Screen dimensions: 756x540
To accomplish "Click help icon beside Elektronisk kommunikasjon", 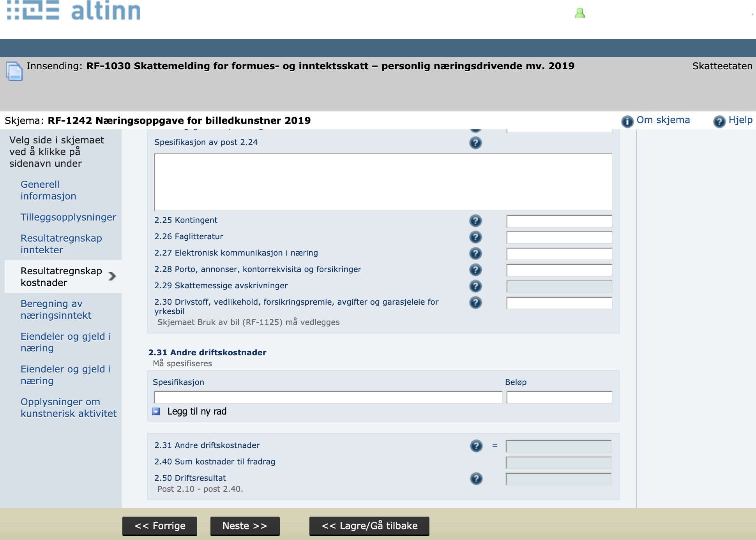I will coord(475,253).
